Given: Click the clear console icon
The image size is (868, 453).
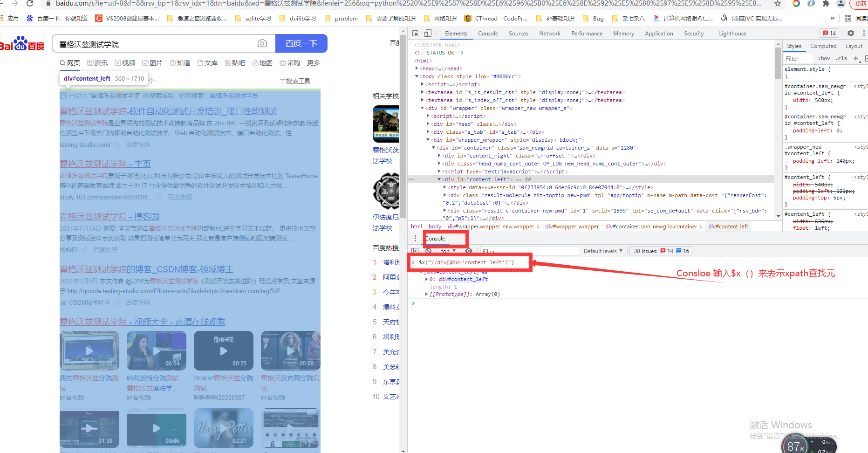Looking at the screenshot, I should point(428,251).
